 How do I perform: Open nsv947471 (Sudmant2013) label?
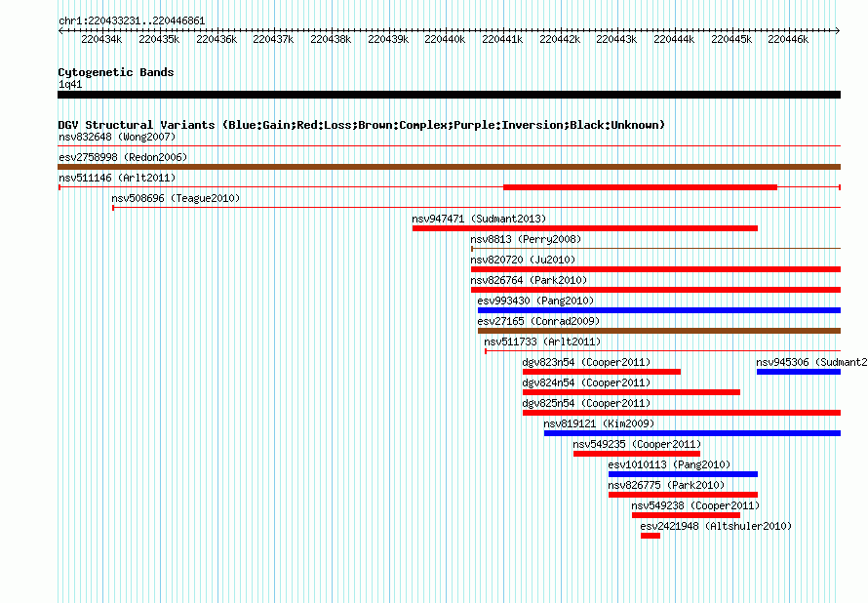tap(479, 219)
